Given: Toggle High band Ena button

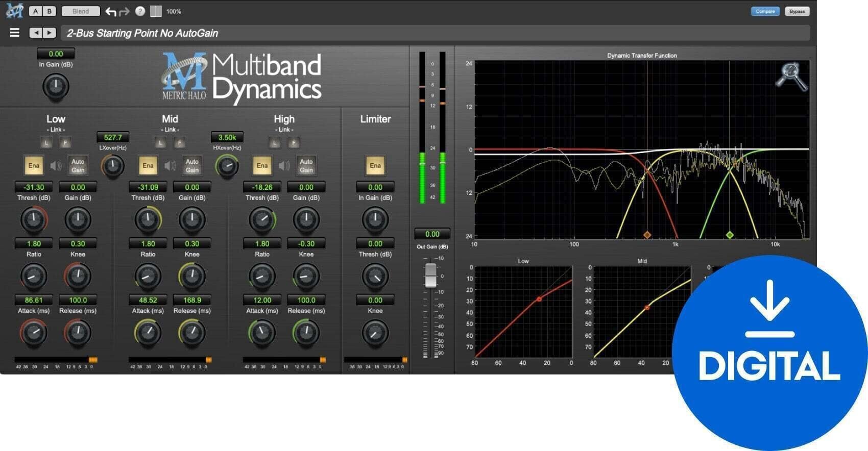Looking at the screenshot, I should (262, 165).
